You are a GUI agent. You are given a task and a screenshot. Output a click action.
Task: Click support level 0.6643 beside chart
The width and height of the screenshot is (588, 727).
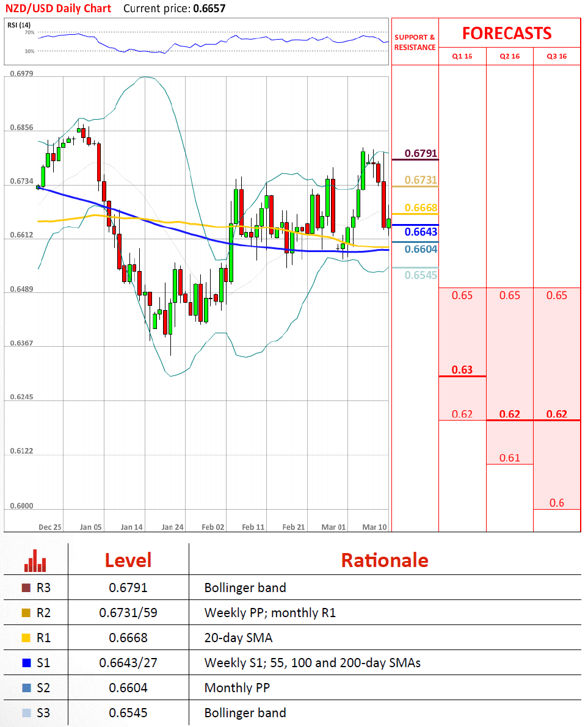coord(421,232)
